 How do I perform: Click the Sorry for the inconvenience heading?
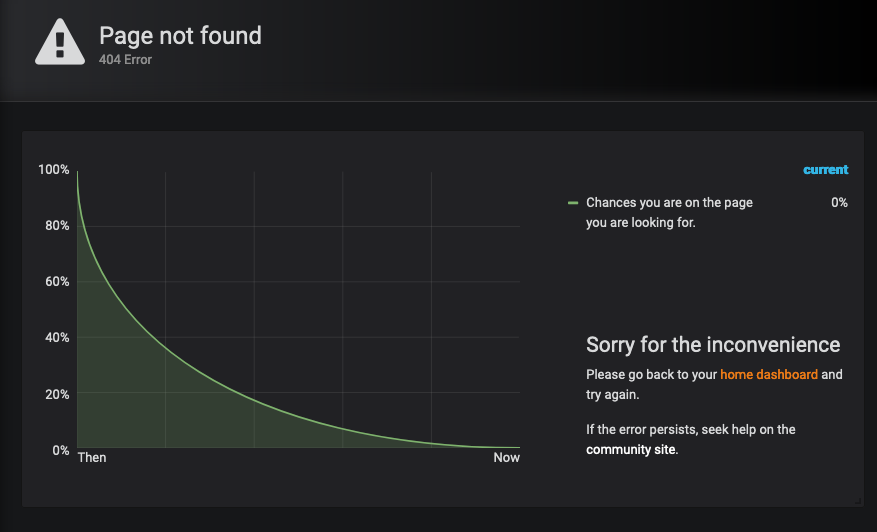(713, 345)
